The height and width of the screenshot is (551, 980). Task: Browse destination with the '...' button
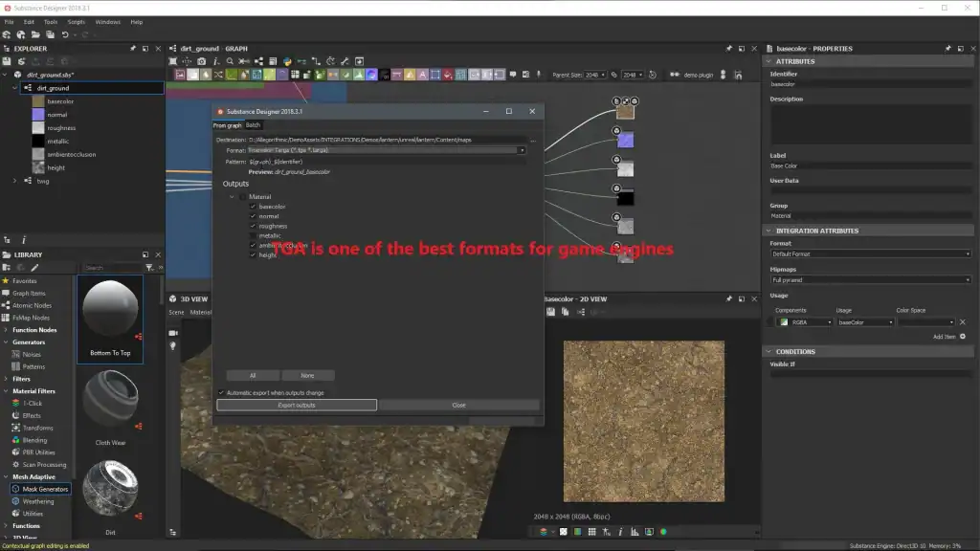coord(533,140)
